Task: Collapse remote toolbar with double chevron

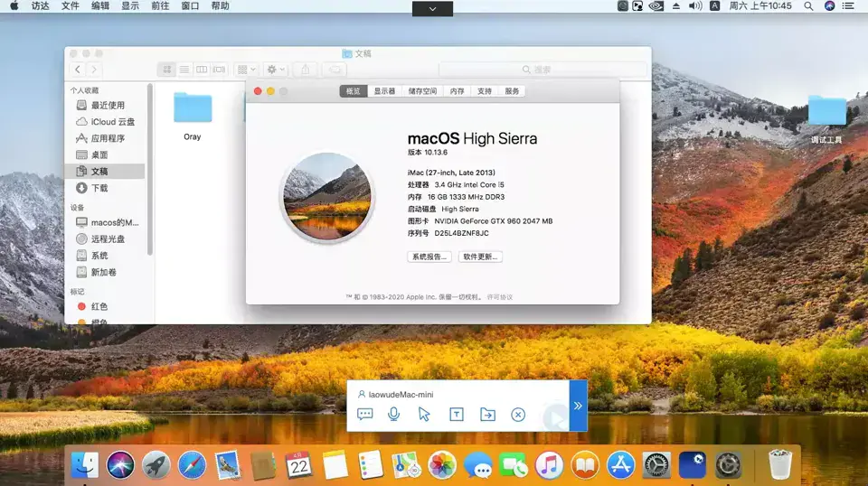Action: pyautogui.click(x=578, y=406)
